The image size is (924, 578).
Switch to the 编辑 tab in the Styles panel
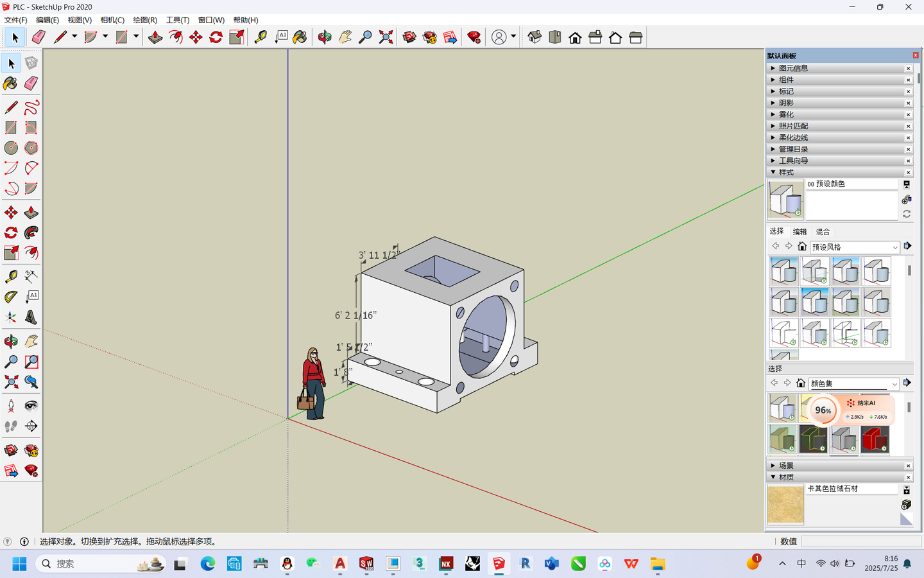click(x=800, y=231)
